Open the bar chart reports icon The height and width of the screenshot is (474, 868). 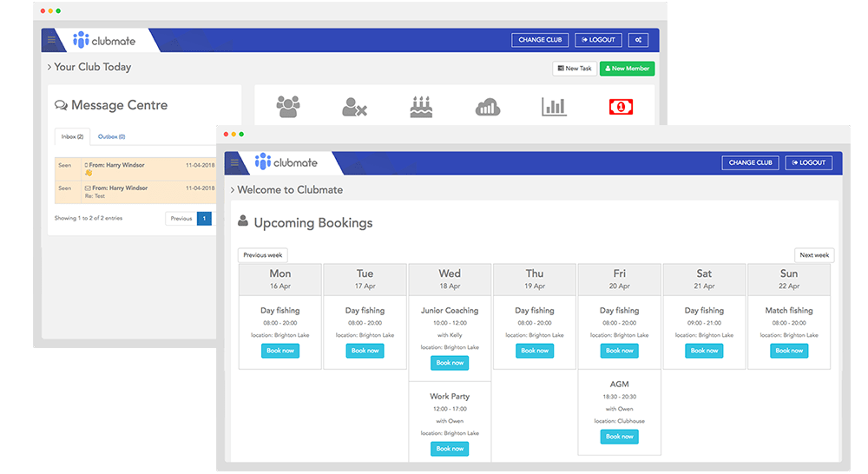coord(554,107)
